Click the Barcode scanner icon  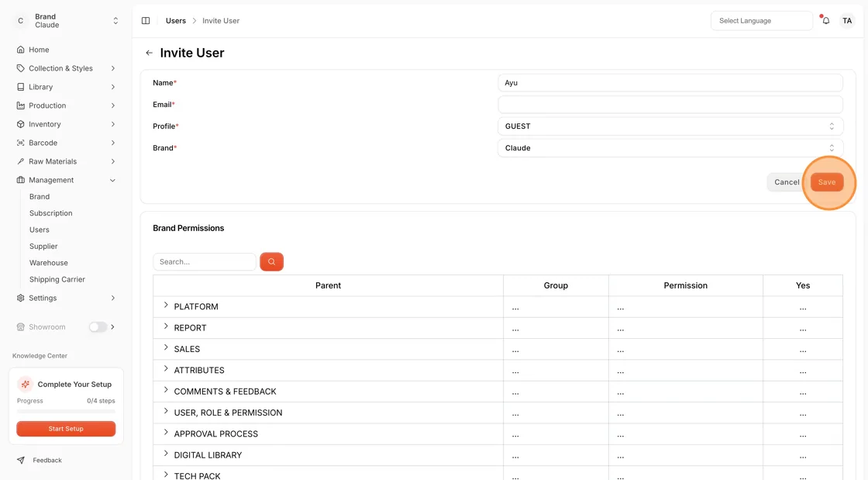20,143
